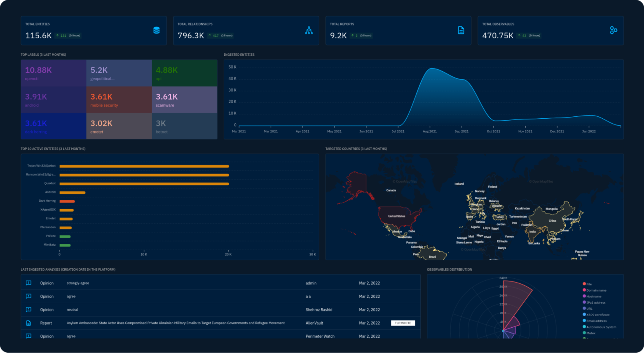The image size is (644, 353).
Task: Click the opinion icon on the Perimeter Watch row
Action: (28, 336)
